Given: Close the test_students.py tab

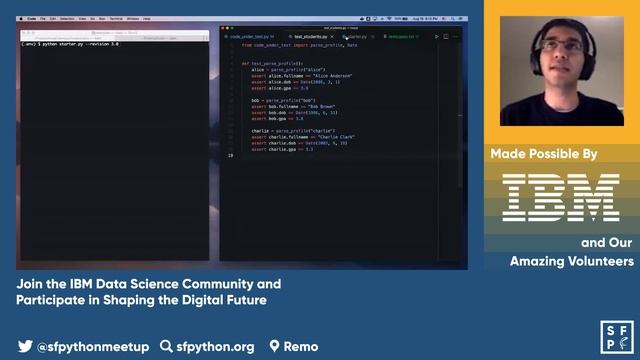Looking at the screenshot, I should tap(332, 37).
